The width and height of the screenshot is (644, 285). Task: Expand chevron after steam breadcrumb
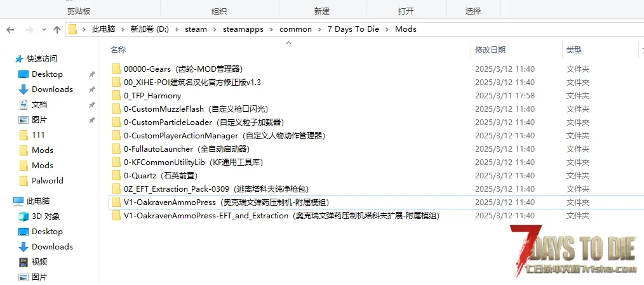coord(215,30)
